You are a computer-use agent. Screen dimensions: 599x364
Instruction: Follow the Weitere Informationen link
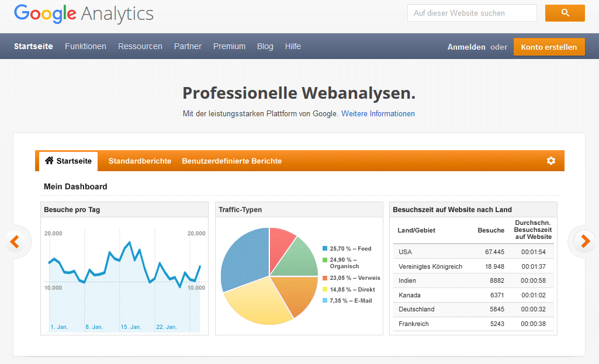[378, 113]
